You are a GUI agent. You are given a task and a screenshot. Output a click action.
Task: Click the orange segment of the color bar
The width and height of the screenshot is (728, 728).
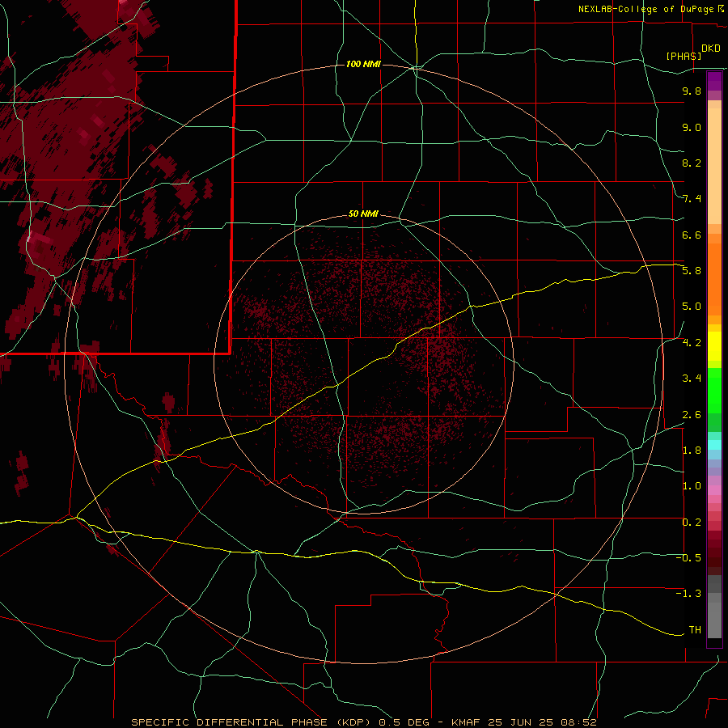point(714,280)
